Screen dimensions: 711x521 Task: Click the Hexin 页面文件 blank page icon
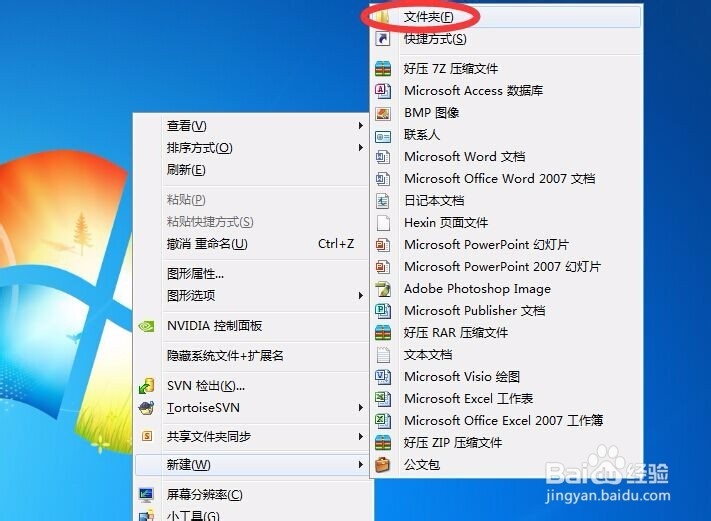[x=383, y=223]
